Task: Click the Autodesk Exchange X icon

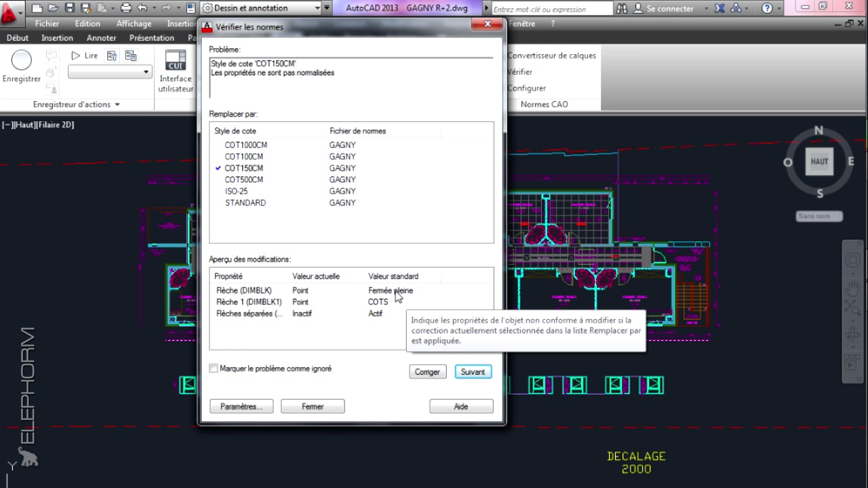Action: (x=720, y=9)
